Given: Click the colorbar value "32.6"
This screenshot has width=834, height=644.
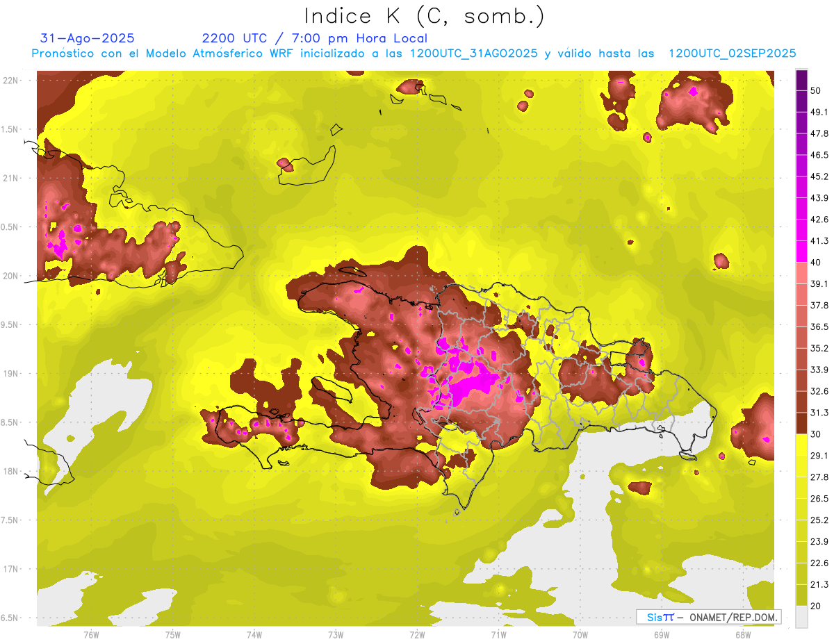Looking at the screenshot, I should pos(819,391).
